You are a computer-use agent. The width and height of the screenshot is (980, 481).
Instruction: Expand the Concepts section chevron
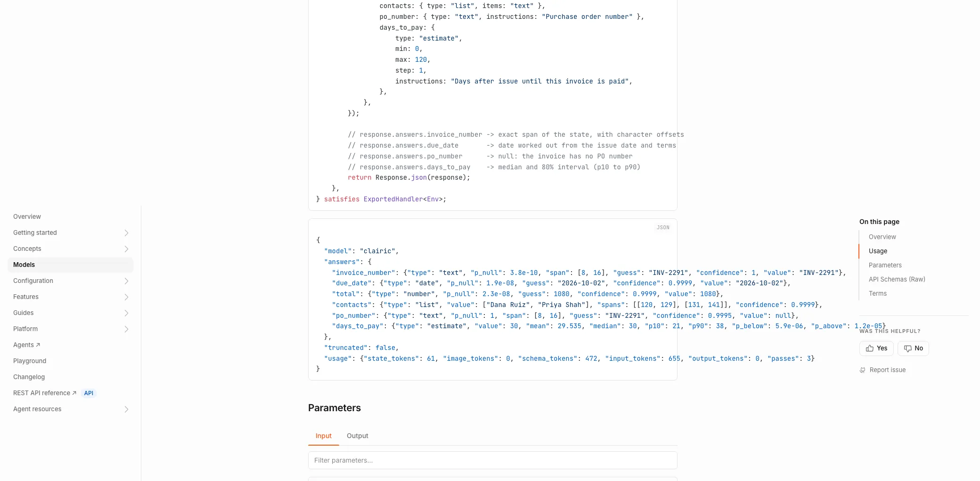click(x=126, y=249)
